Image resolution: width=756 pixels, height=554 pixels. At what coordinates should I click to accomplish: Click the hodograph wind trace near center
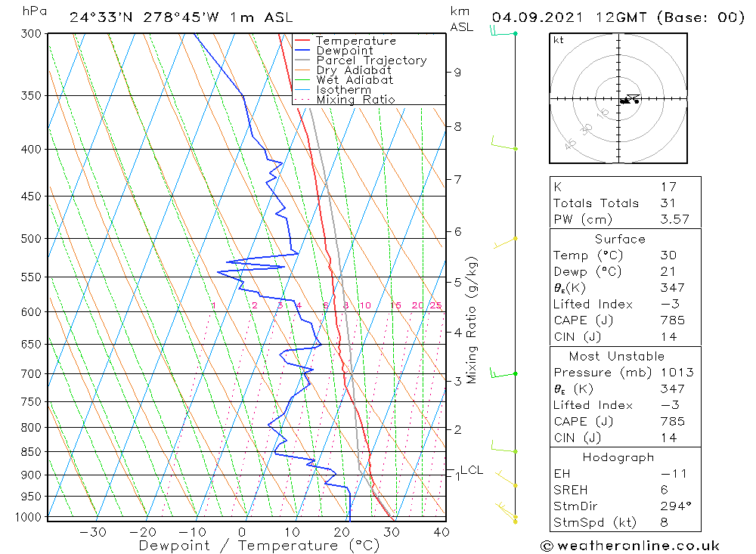pyautogui.click(x=631, y=99)
